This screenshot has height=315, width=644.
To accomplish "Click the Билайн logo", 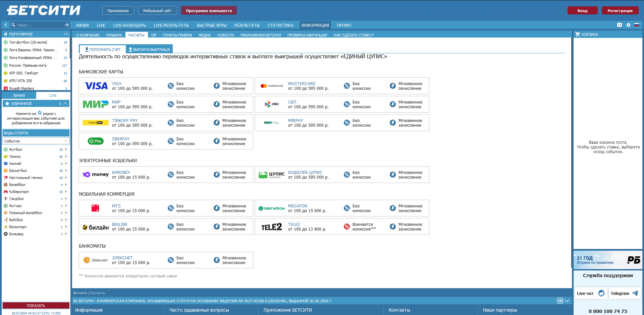I will pyautogui.click(x=96, y=227).
